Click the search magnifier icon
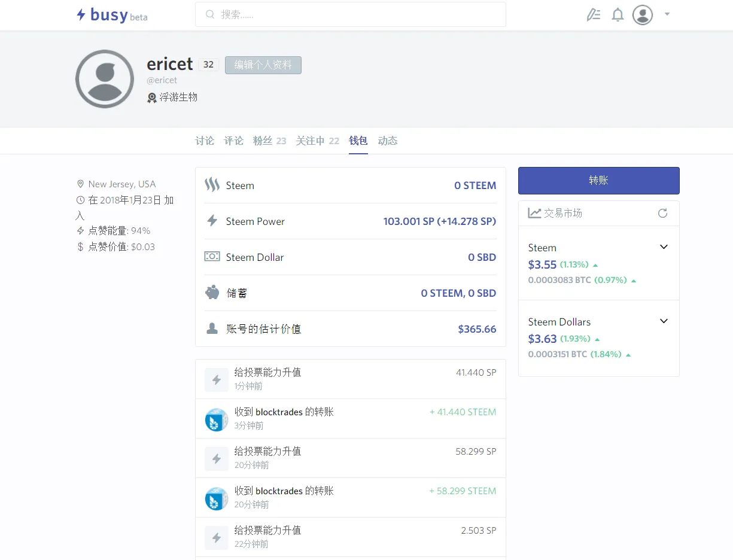 tap(210, 14)
